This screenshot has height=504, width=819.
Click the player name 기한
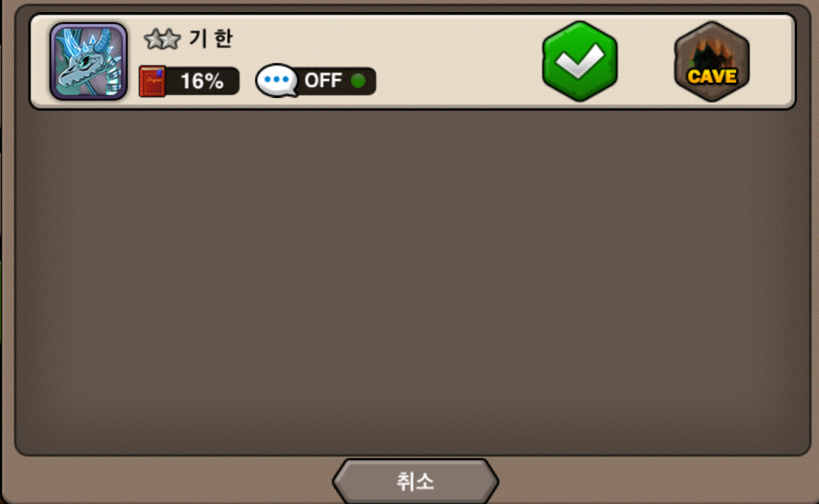coord(211,39)
